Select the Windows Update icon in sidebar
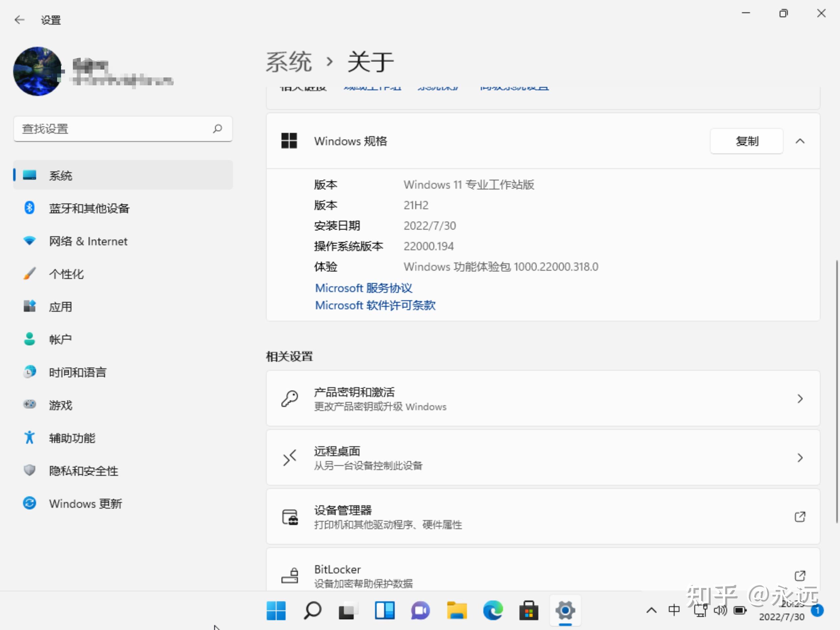The width and height of the screenshot is (840, 630). tap(30, 503)
